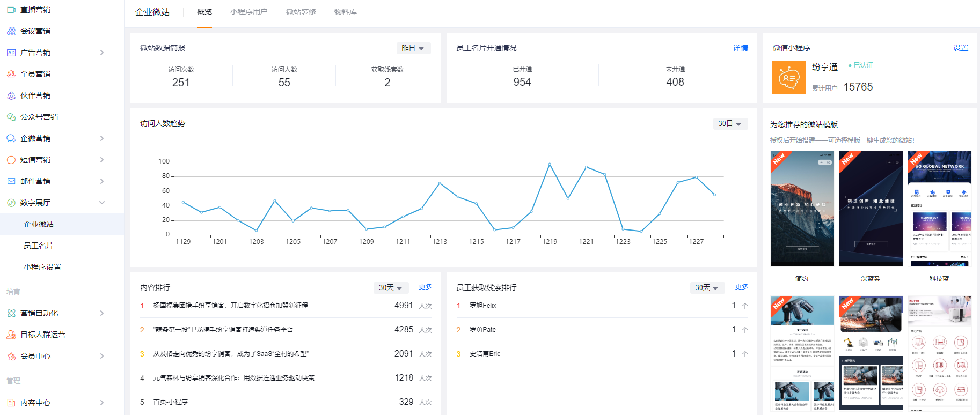Click the 邮件营销 envelope icon

pyautogui.click(x=11, y=181)
